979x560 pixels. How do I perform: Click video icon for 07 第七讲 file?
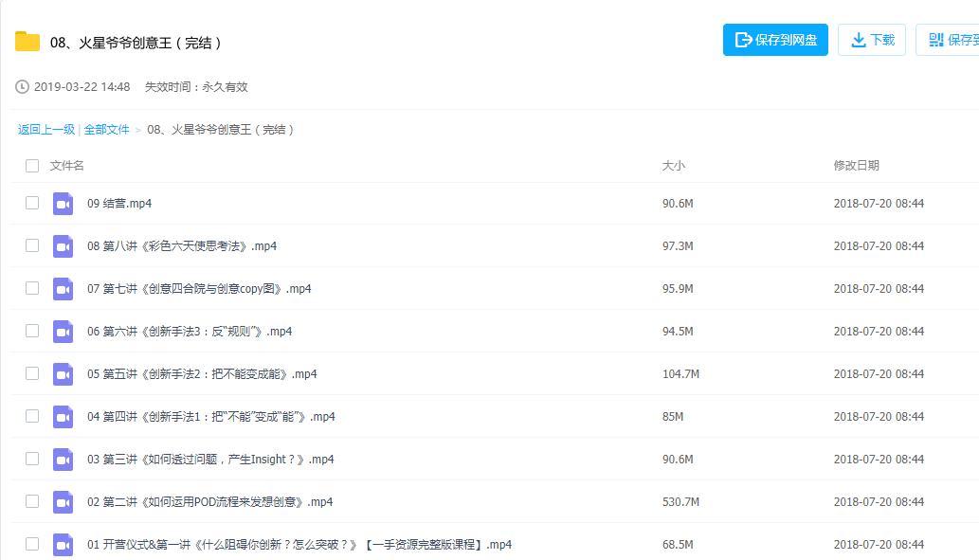[x=63, y=289]
